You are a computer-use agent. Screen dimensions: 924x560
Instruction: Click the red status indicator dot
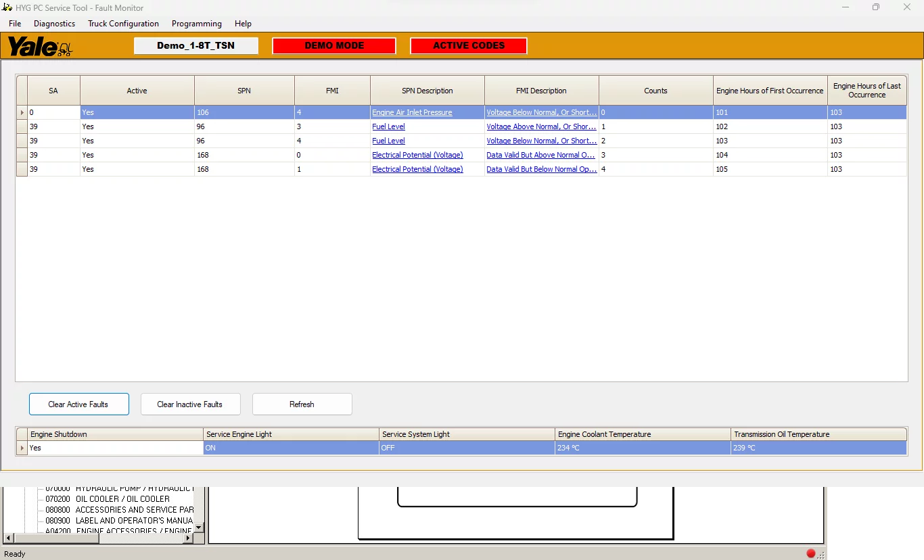pos(810,553)
